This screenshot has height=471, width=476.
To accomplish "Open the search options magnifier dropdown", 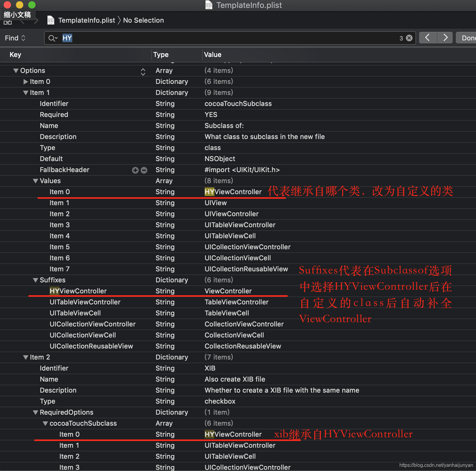I will tap(53, 38).
